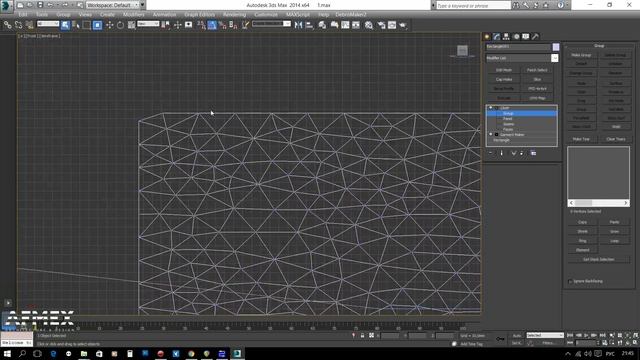Screen dimensions: 640x360
Task: Open the Selected key filter dropdown
Action: tap(545, 336)
